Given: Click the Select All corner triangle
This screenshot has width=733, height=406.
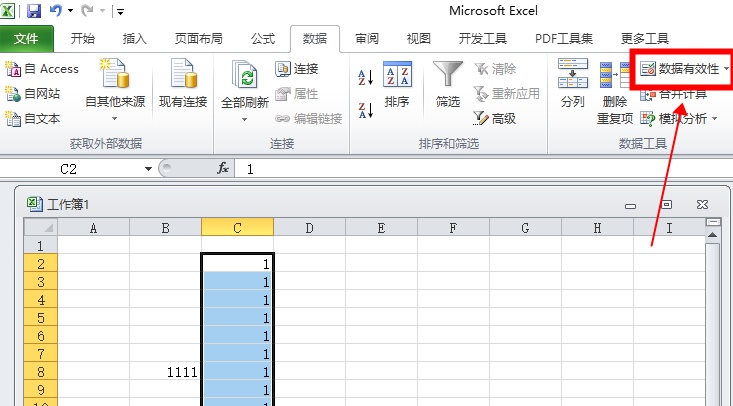Looking at the screenshot, I should coord(41,228).
